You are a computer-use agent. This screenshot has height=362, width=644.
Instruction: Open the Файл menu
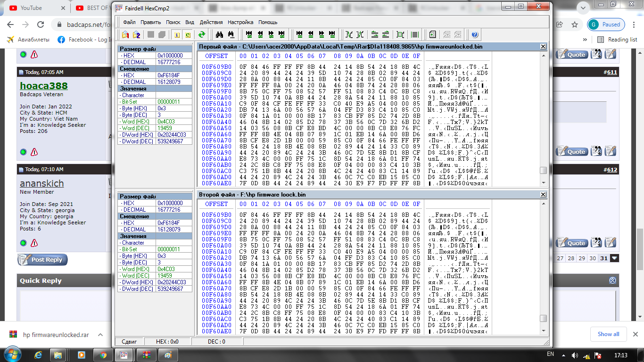click(x=129, y=22)
